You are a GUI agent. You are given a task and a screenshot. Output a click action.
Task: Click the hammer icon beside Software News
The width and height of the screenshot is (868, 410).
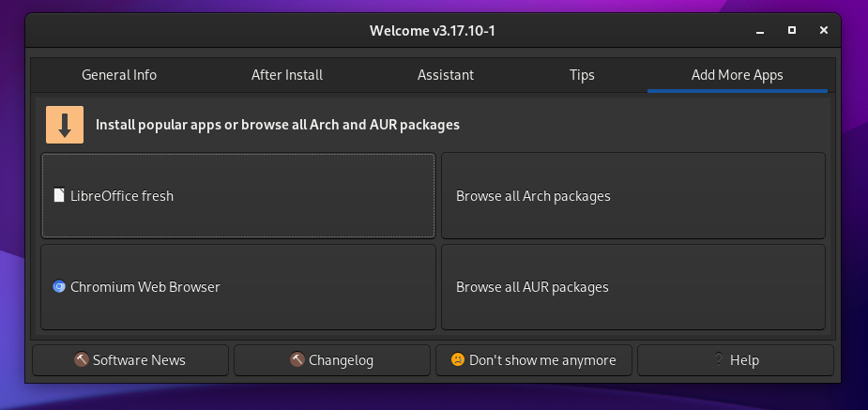[82, 360]
